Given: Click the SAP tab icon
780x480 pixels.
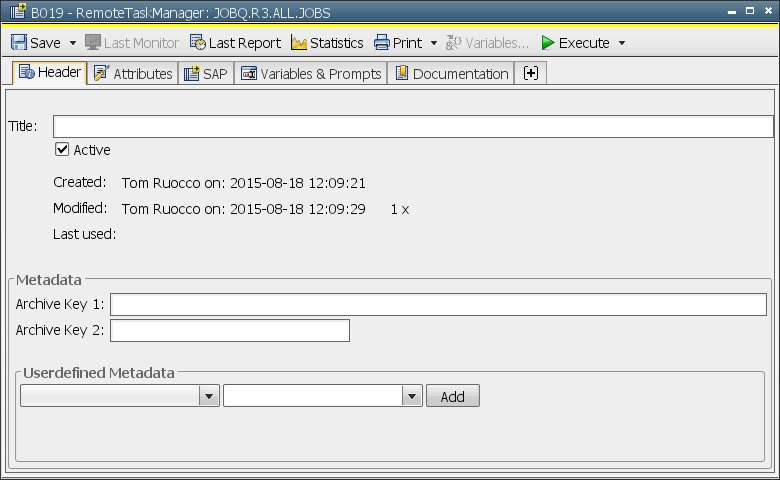Looking at the screenshot, I should [191, 74].
